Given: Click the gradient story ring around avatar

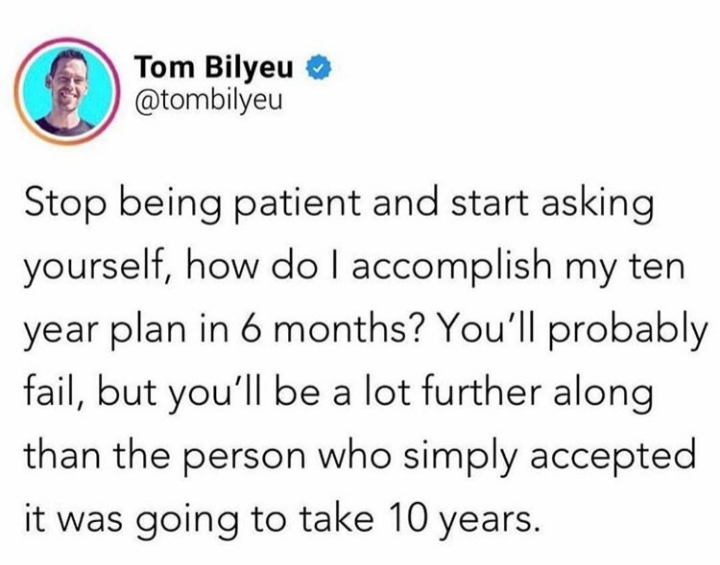Looking at the screenshot, I should (x=68, y=91).
